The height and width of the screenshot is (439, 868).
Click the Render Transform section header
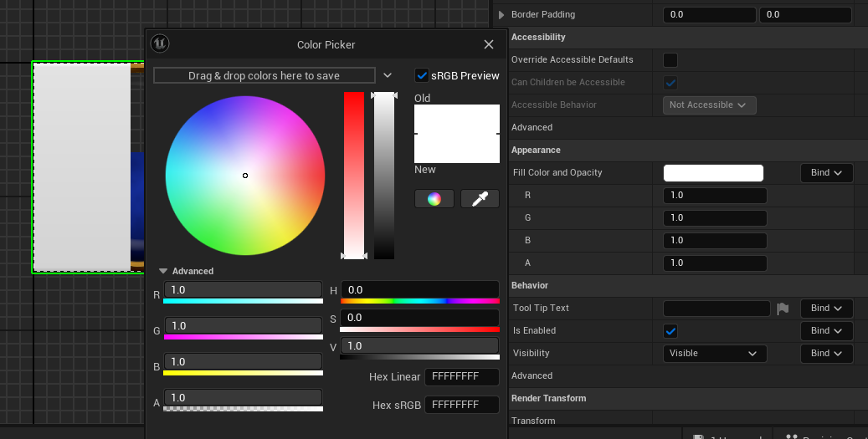(548, 398)
